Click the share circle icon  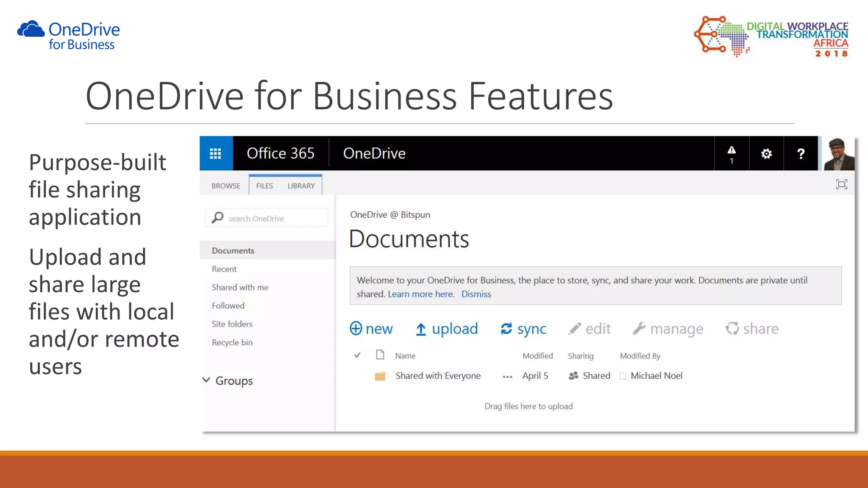[732, 329]
